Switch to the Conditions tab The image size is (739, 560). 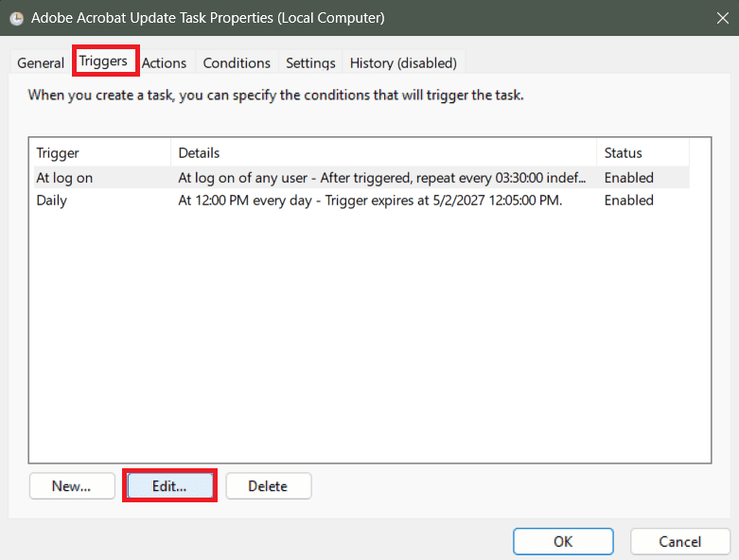coord(237,62)
